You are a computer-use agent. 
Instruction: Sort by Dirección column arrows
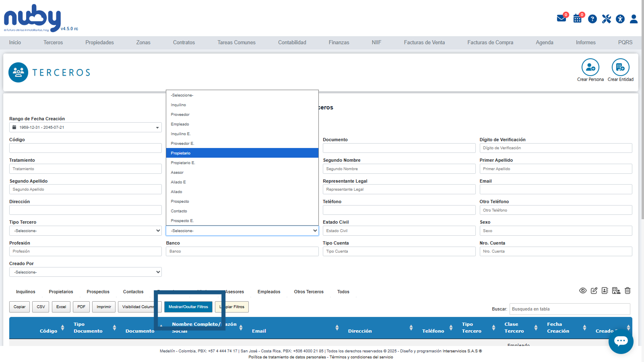(411, 327)
